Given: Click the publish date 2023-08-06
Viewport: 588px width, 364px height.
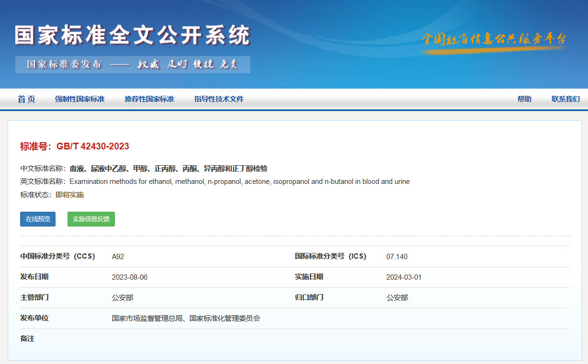Looking at the screenshot, I should click(x=130, y=277).
